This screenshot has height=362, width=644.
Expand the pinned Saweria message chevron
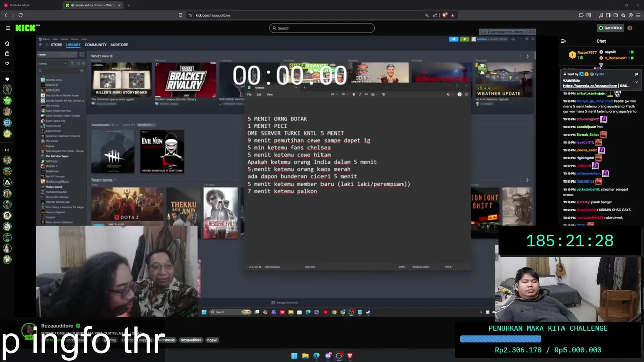[636, 82]
